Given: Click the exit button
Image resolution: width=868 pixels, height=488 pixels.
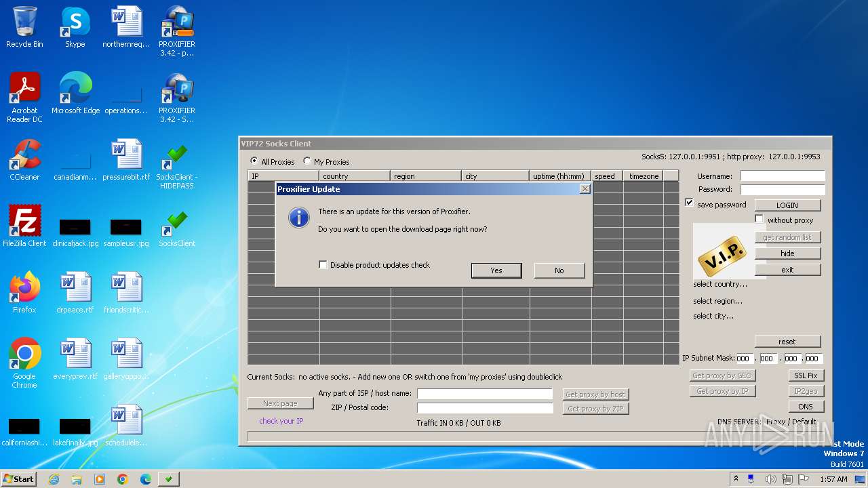Looking at the screenshot, I should tap(787, 269).
